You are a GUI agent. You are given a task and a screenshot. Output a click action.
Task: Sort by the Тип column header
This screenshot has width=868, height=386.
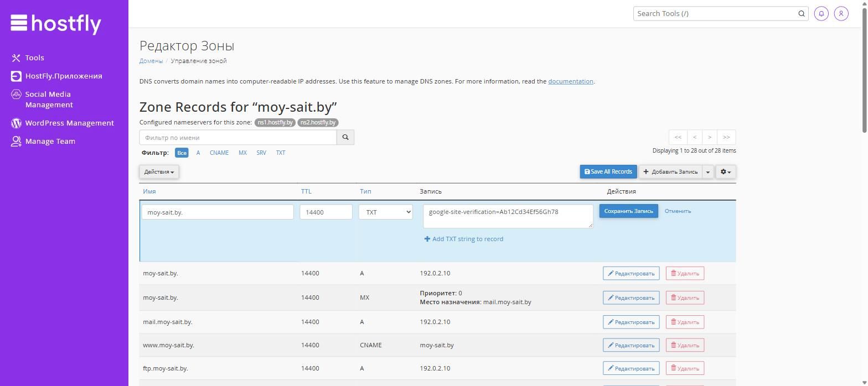tap(365, 191)
